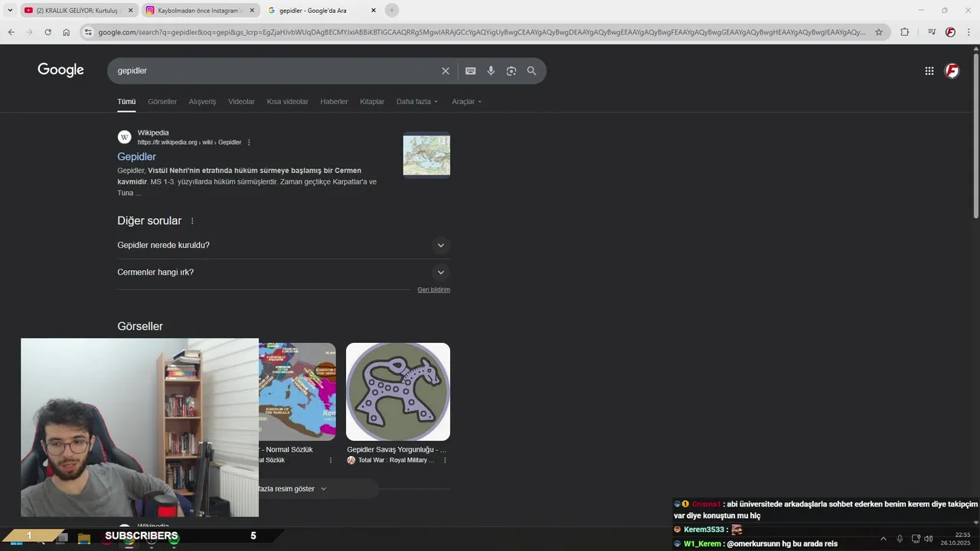
Task: Open the tab search dropdown arrow
Action: point(10,10)
